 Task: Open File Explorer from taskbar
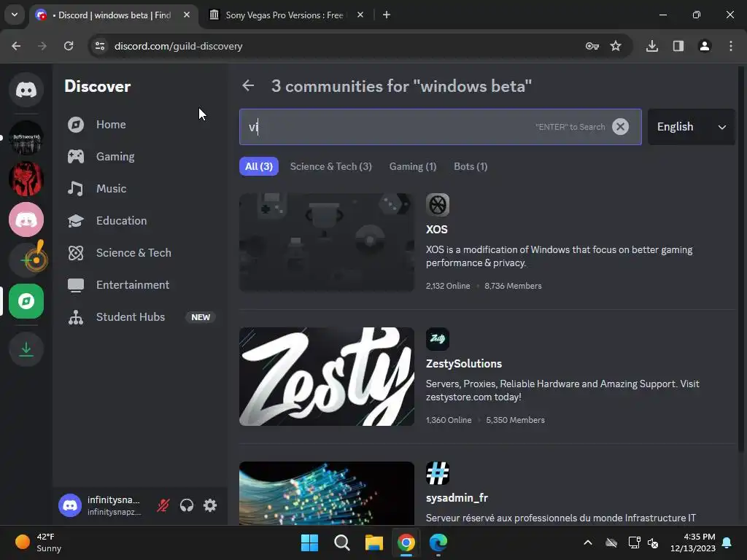pos(374,542)
